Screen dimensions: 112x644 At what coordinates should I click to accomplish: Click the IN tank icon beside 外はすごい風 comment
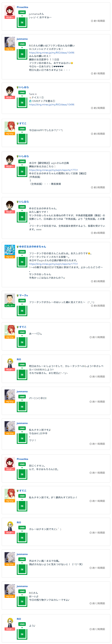22,569
